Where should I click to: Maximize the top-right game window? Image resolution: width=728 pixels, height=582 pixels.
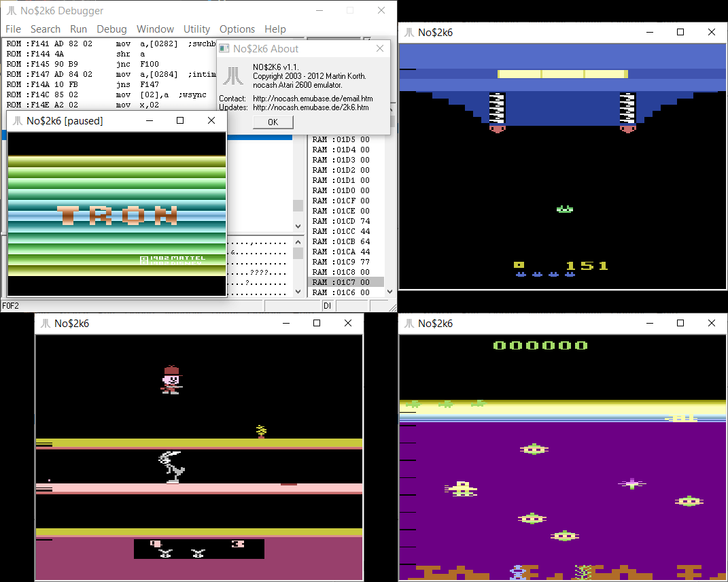pos(680,32)
